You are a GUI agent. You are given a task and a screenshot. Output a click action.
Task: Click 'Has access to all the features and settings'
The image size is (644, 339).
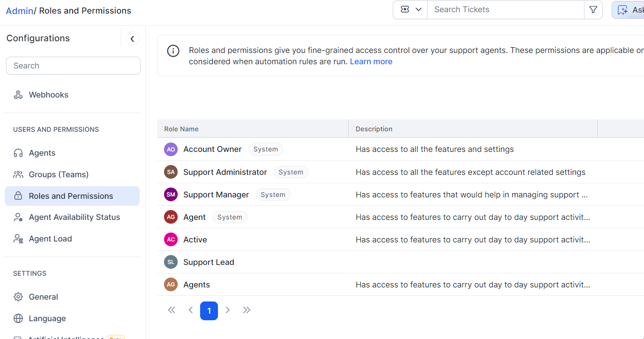435,149
